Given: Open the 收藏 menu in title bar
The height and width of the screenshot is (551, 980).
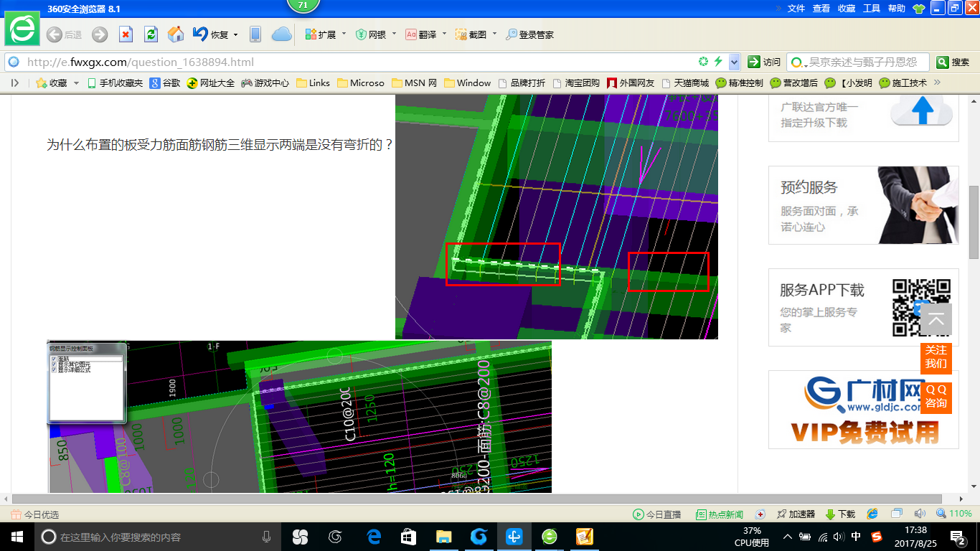Looking at the screenshot, I should click(x=847, y=9).
